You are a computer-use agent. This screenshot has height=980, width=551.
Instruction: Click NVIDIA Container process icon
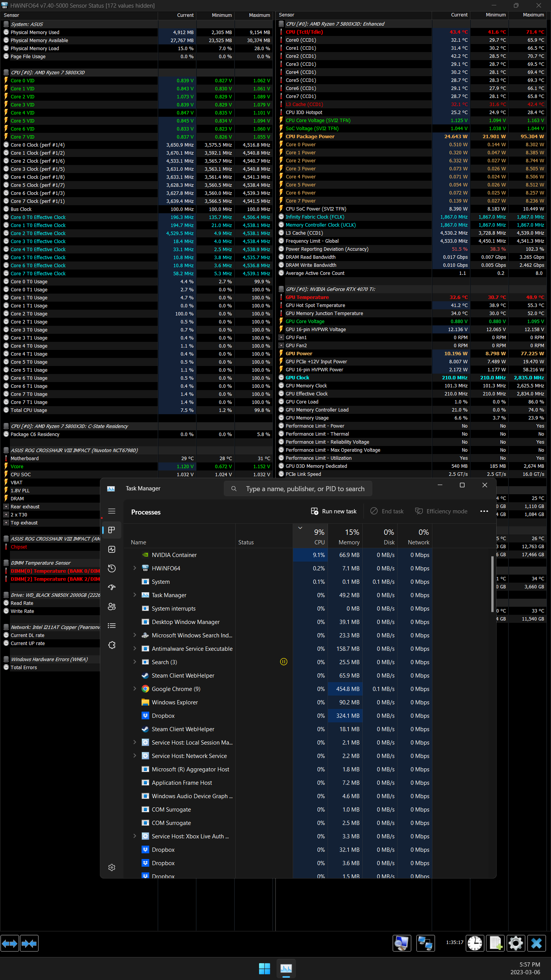click(145, 555)
